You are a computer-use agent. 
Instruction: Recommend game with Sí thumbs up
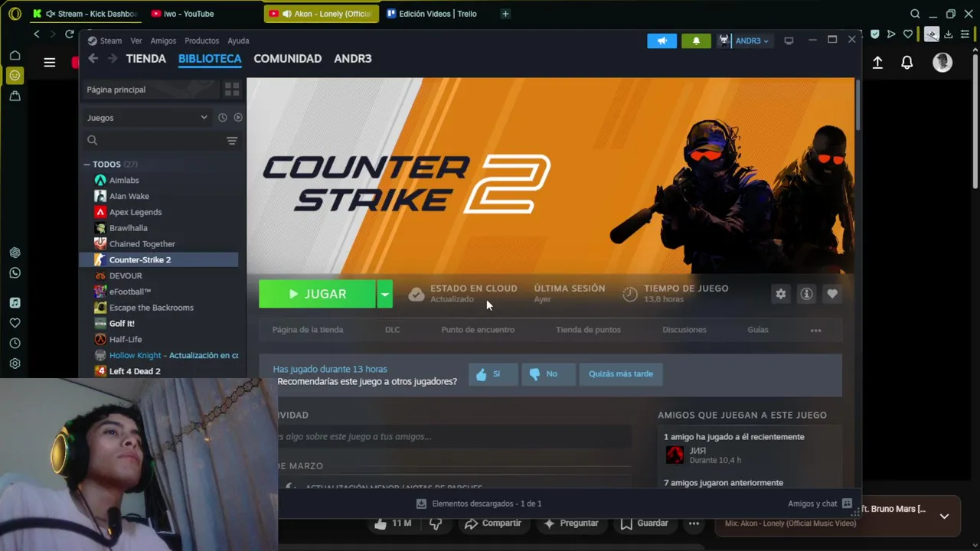[x=492, y=374]
